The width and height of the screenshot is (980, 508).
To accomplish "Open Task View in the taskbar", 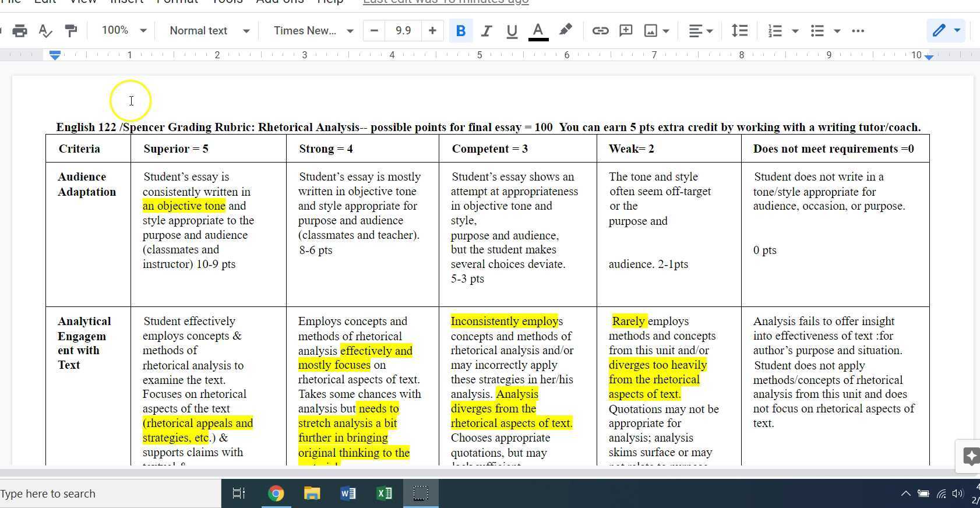I will point(239,493).
